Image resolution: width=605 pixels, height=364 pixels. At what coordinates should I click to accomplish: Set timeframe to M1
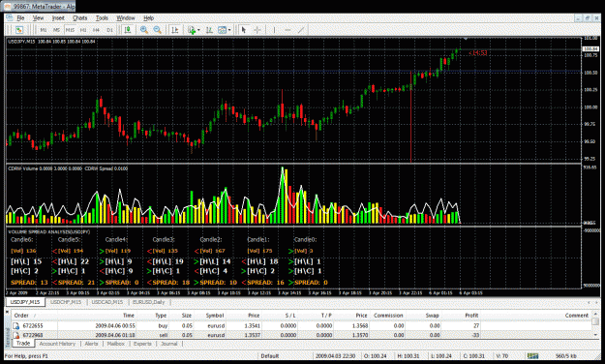pos(44,30)
